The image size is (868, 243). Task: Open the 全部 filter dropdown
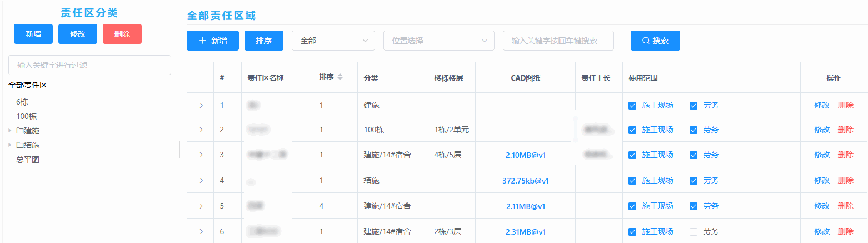tap(333, 41)
